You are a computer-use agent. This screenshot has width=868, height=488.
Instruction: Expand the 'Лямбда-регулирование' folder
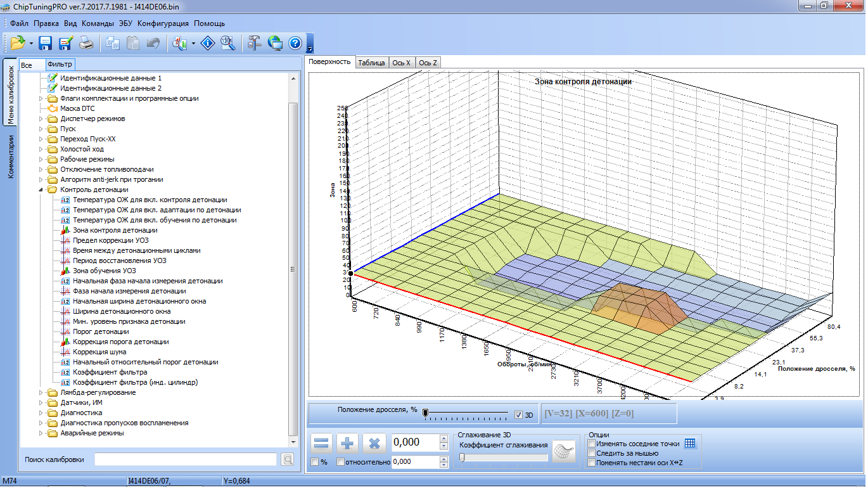[42, 392]
